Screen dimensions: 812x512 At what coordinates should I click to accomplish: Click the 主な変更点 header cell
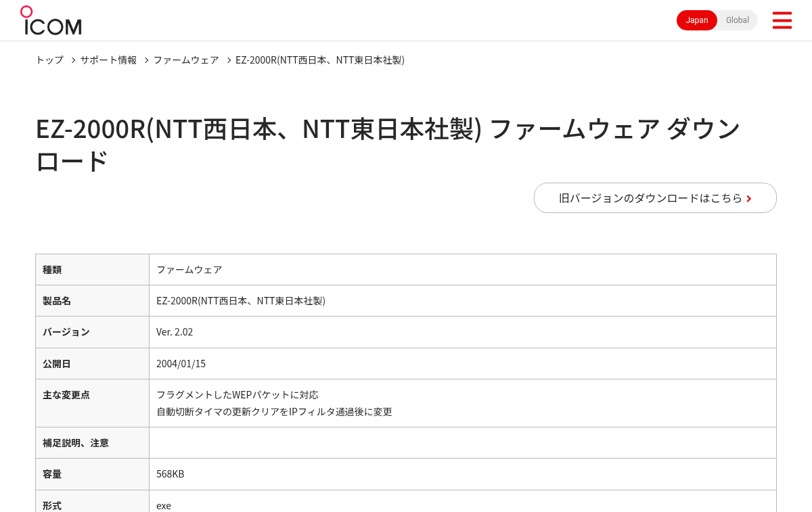92,403
